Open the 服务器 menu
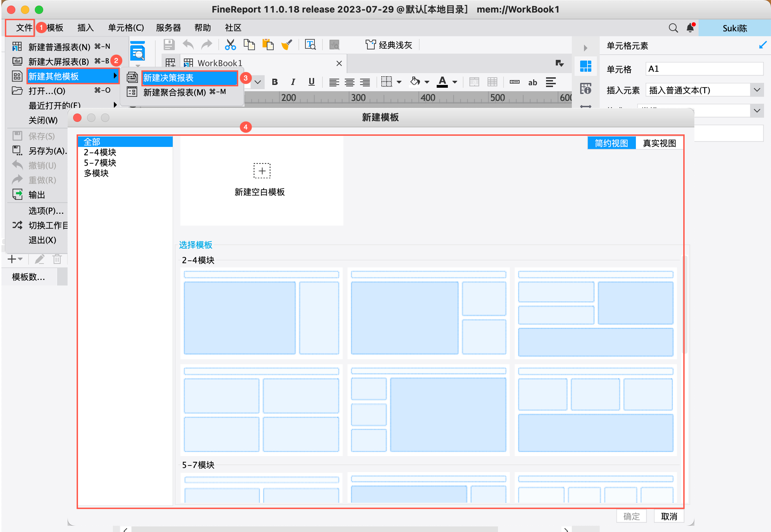The image size is (771, 532). [x=168, y=28]
